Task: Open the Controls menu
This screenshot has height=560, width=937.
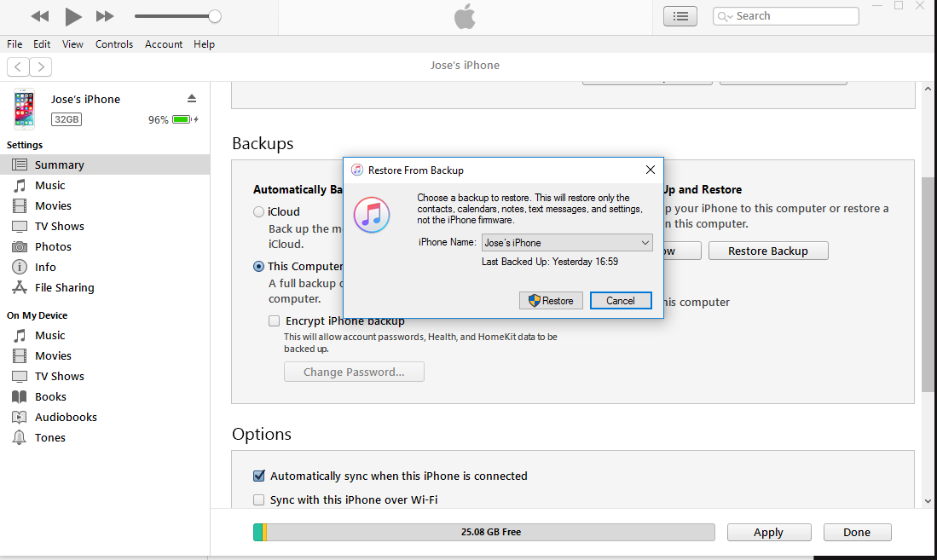Action: pos(114,44)
